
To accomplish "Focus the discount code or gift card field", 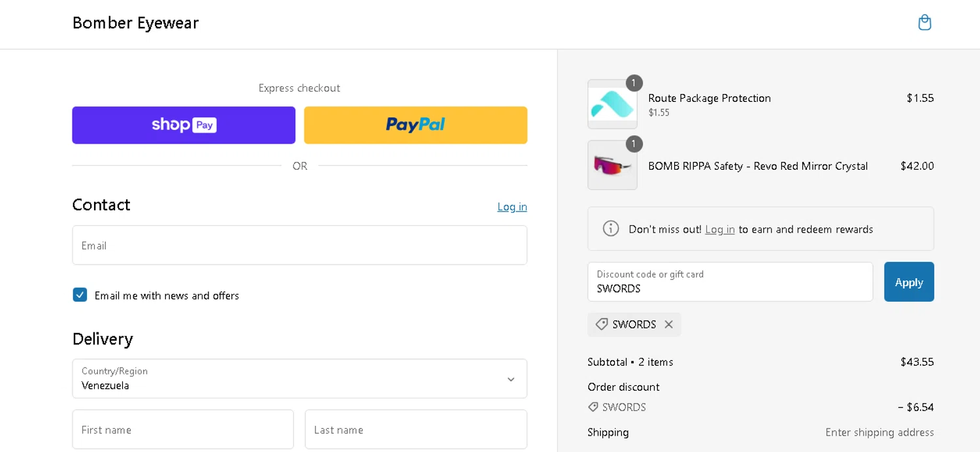I will 730,282.
